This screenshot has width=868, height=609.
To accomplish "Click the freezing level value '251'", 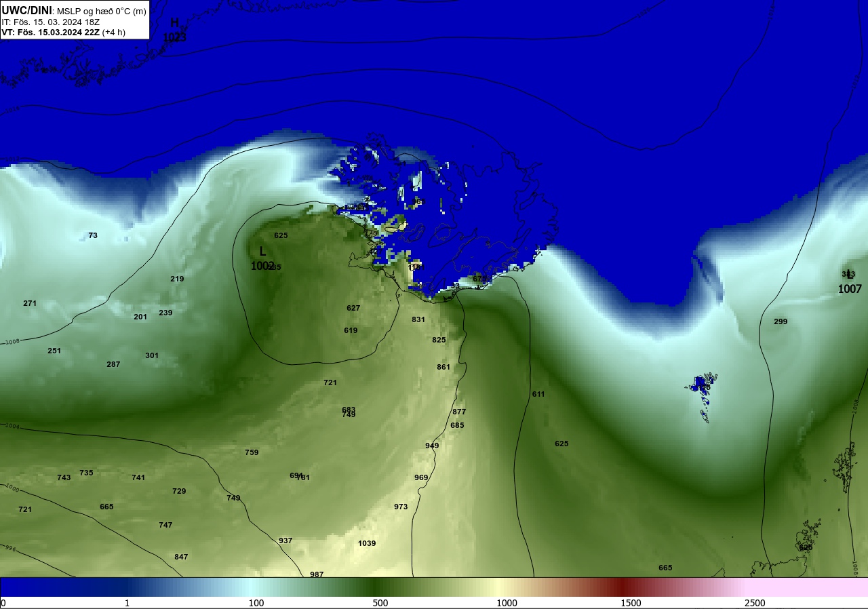I will (54, 351).
